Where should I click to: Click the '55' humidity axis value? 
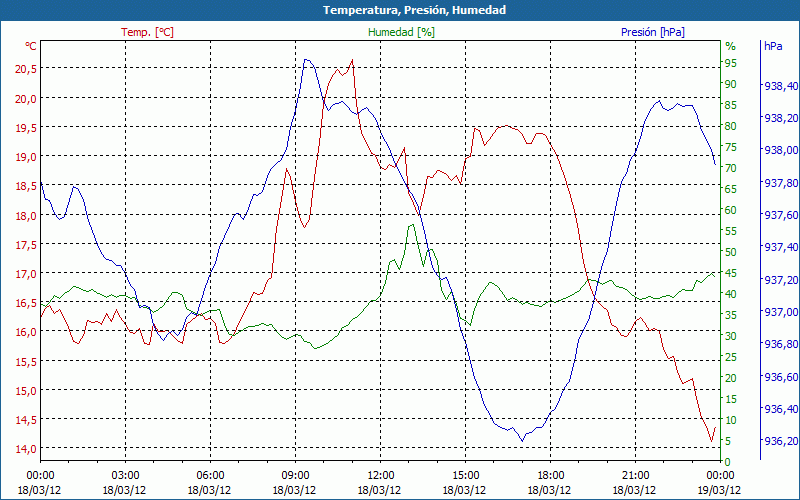(x=731, y=231)
